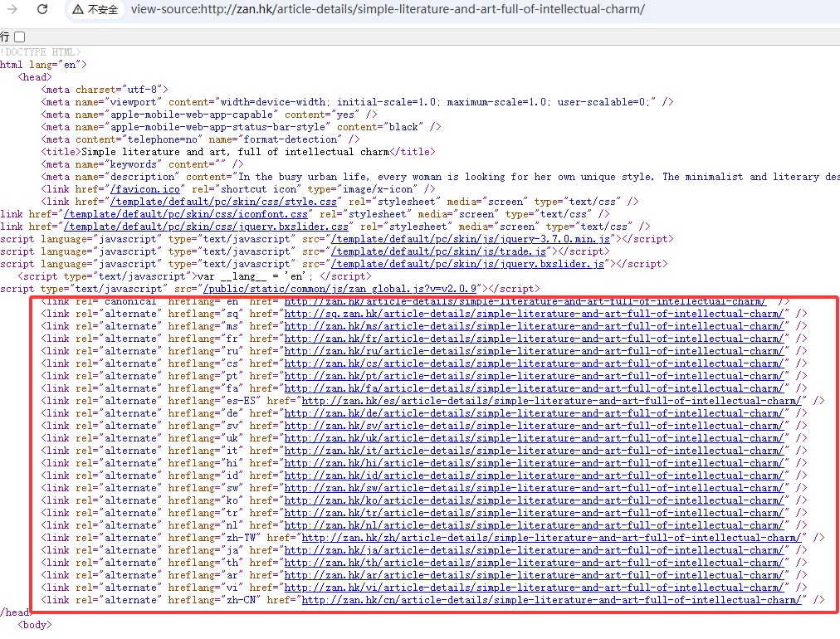This screenshot has width=840, height=639.
Task: Open the zan.hk/th/ alternate URL
Action: (534, 563)
